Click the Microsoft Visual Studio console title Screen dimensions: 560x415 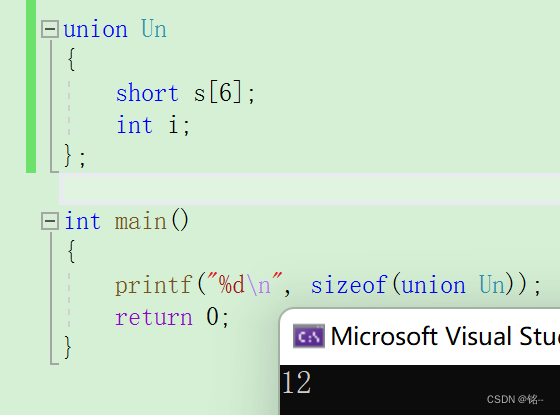click(x=445, y=336)
